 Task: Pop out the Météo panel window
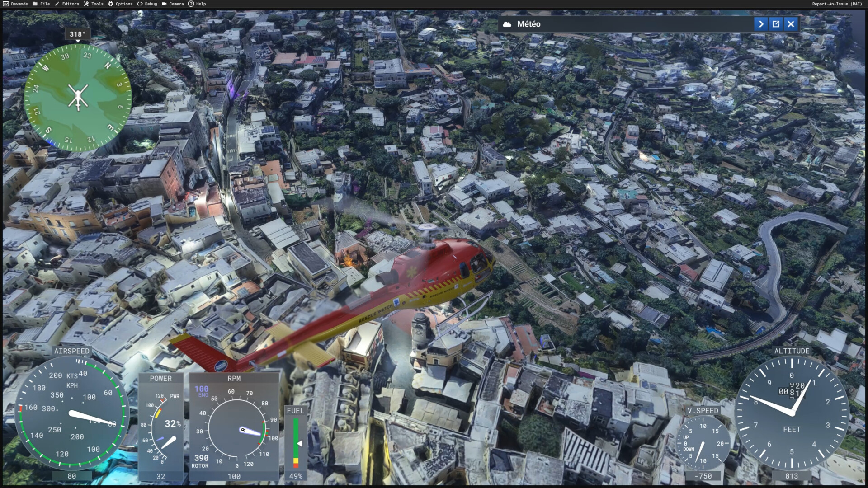click(776, 24)
